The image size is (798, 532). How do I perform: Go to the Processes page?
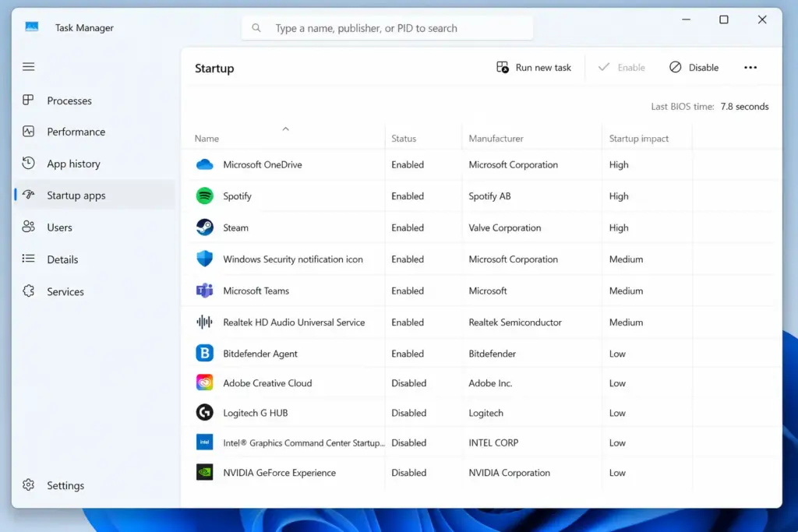69,100
